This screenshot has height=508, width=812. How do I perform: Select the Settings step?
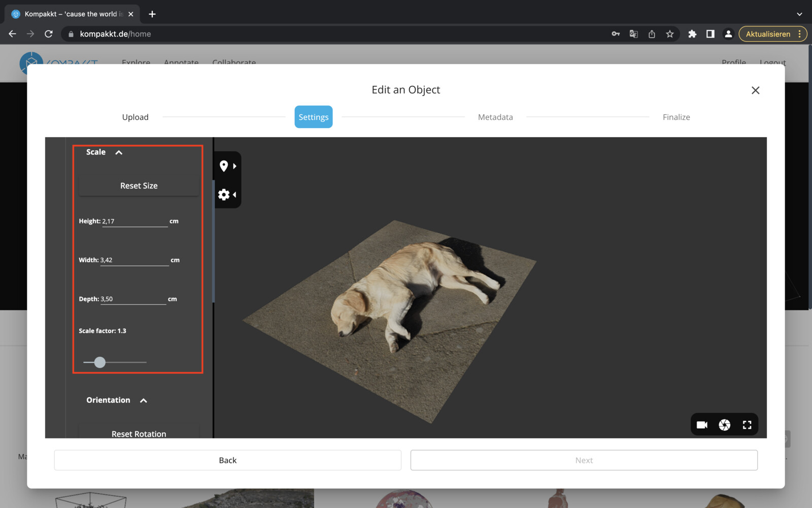click(314, 117)
